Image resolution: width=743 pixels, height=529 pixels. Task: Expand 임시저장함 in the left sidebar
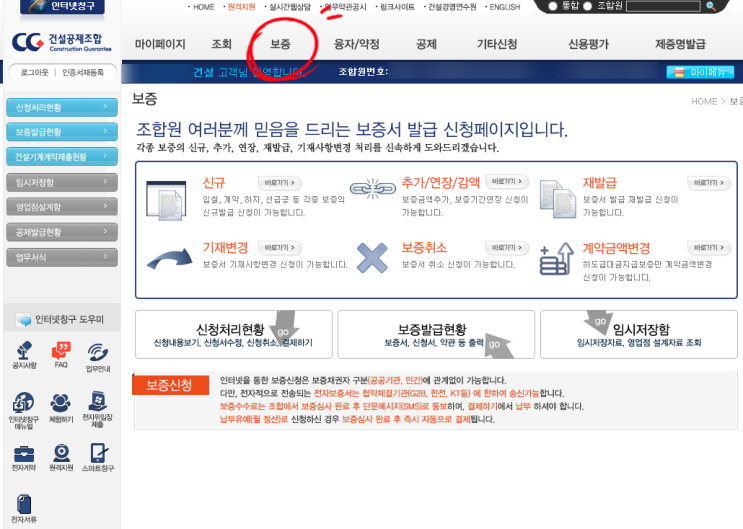click(x=62, y=182)
